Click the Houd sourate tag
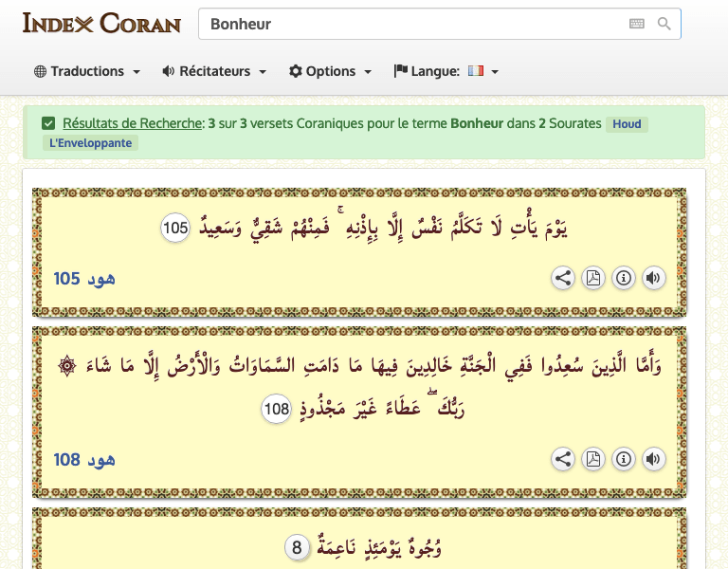This screenshot has height=569, width=728. pyautogui.click(x=627, y=124)
